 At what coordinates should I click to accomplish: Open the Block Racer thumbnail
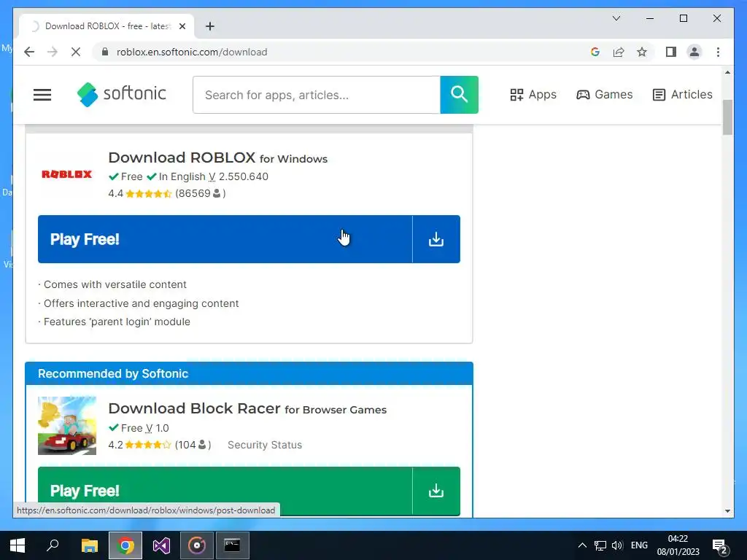click(66, 426)
